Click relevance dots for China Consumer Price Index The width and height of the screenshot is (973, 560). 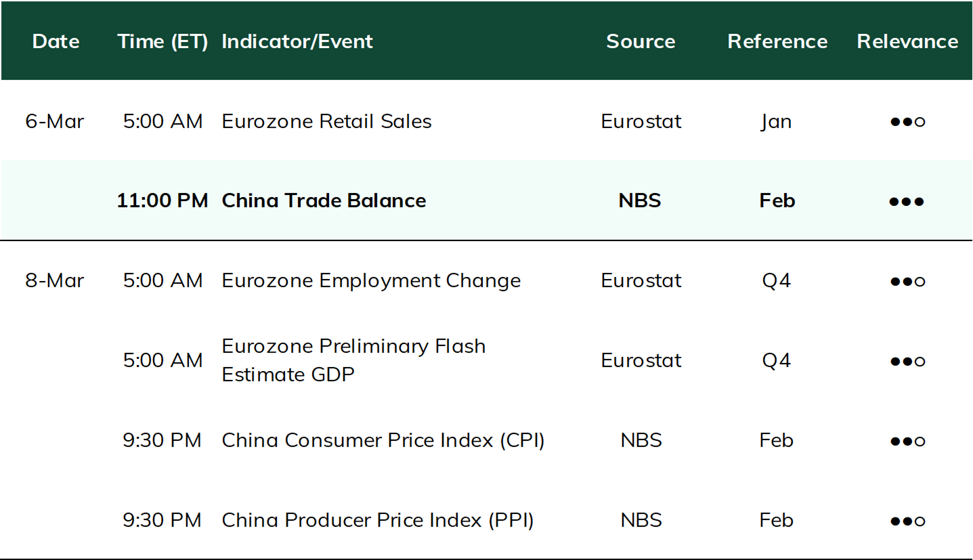907,441
